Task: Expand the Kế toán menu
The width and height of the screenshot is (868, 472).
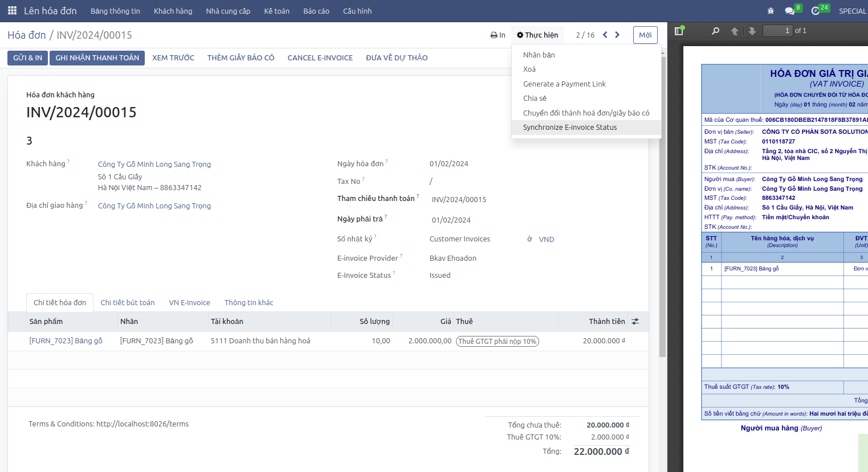Action: pyautogui.click(x=276, y=11)
